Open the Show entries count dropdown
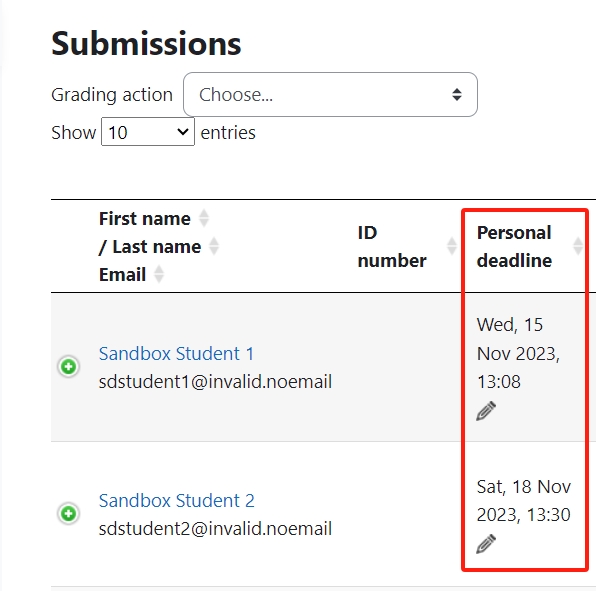This screenshot has width=596, height=591. 148,132
